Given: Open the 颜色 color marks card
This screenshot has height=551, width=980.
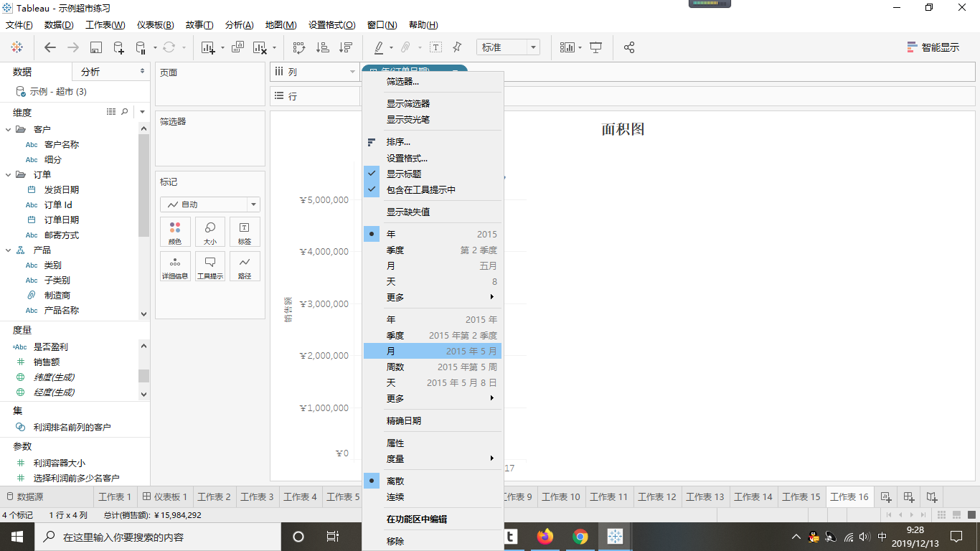Looking at the screenshot, I should [x=175, y=232].
